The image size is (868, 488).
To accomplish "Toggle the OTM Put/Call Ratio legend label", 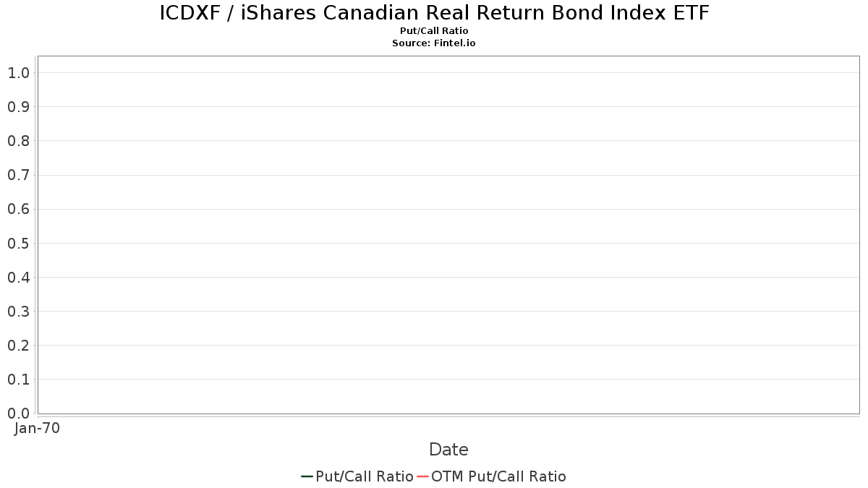I will (x=498, y=476).
